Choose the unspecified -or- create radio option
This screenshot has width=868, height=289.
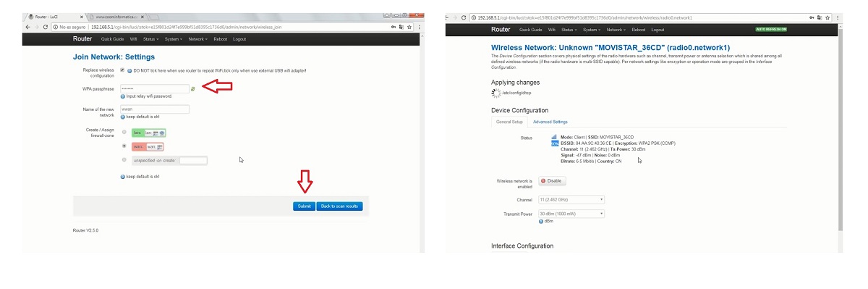[124, 160]
